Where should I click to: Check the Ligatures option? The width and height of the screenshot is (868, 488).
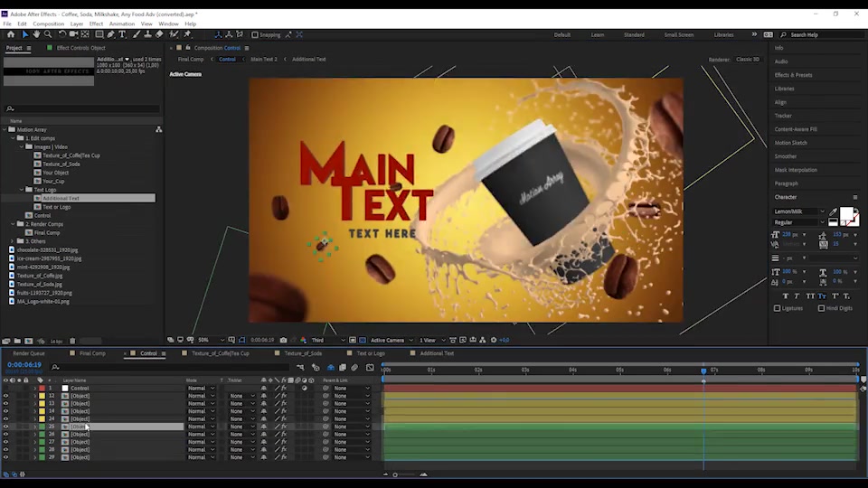coord(777,308)
